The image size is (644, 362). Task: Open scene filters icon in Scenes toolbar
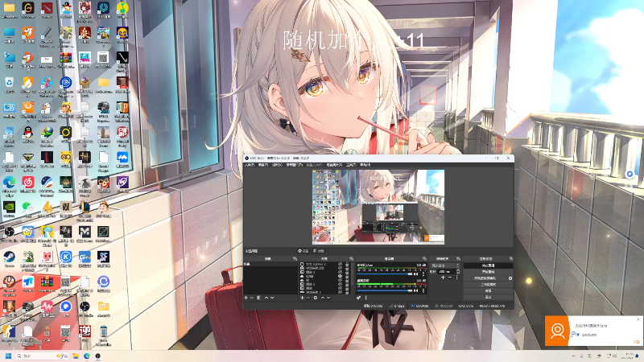pos(258,298)
